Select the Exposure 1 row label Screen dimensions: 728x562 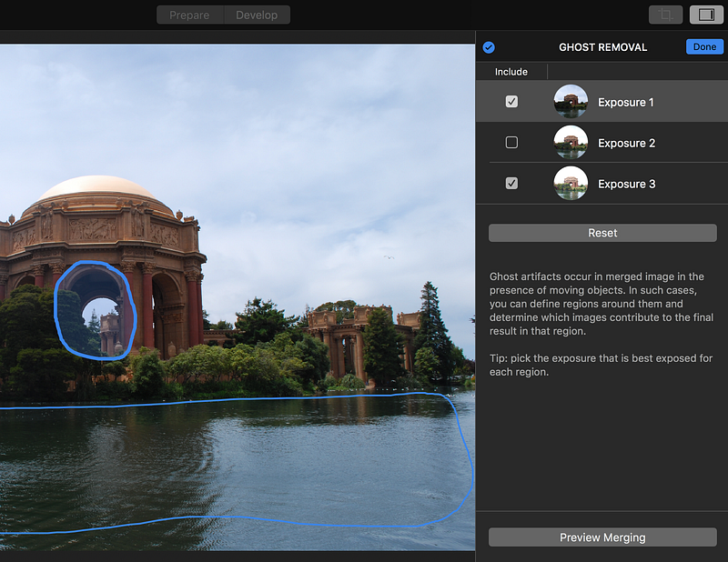pos(625,102)
